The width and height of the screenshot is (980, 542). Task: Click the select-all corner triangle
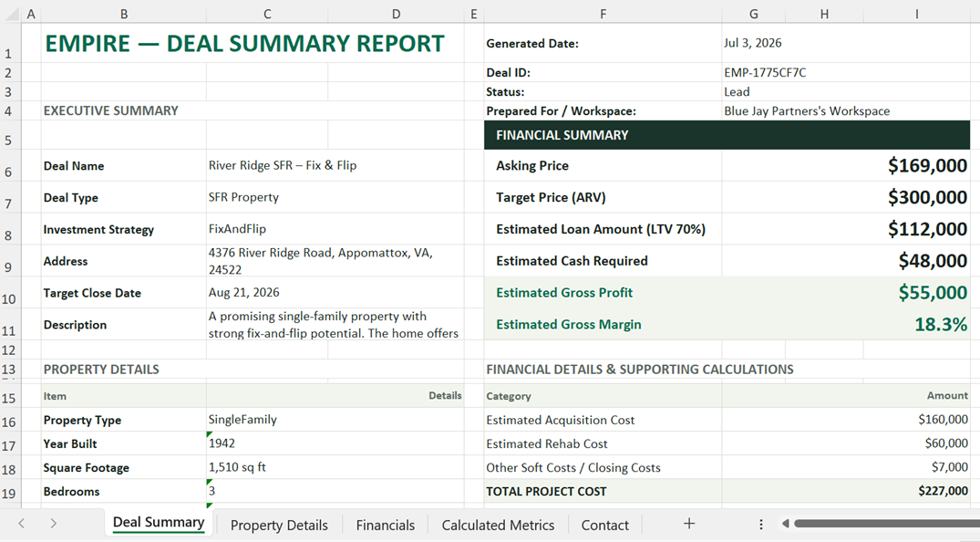[11, 14]
